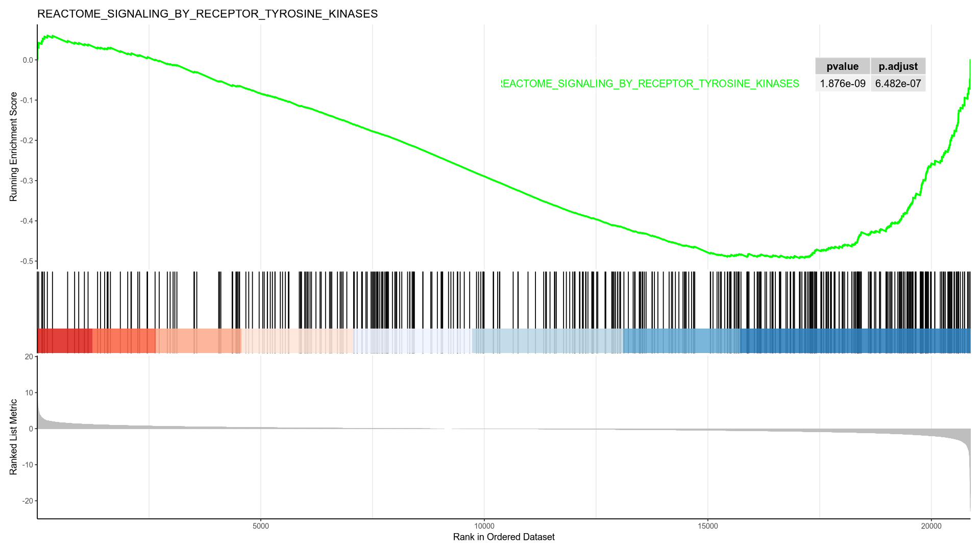Click the 20000 x-axis tick label
980x551 pixels.
[x=931, y=525]
